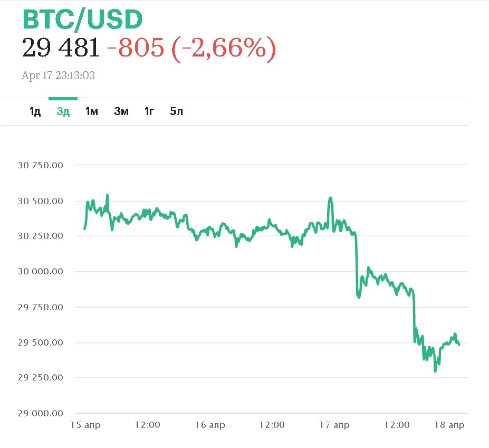Image resolution: width=489 pixels, height=448 pixels.
Task: Select the active 3д range tab
Action: click(x=63, y=111)
